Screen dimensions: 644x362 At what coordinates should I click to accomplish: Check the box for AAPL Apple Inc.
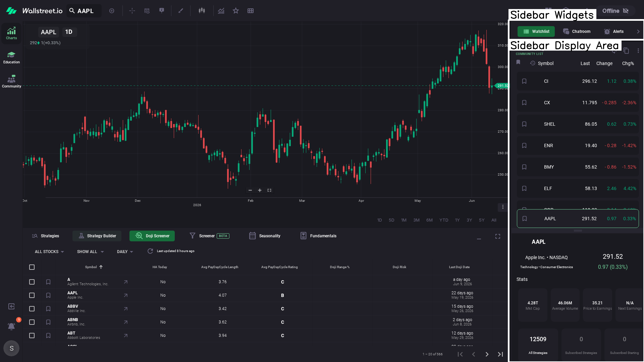point(32,295)
